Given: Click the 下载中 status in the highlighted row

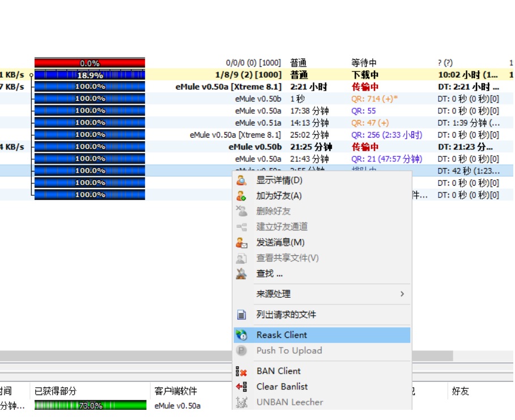Looking at the screenshot, I should coord(365,75).
